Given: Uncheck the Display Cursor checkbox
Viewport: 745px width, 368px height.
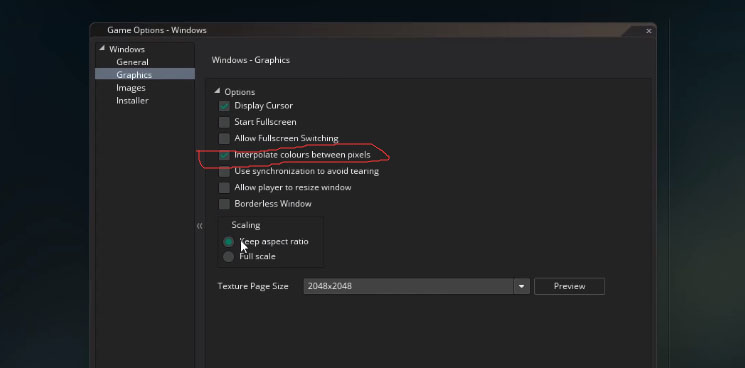Looking at the screenshot, I should click(224, 106).
